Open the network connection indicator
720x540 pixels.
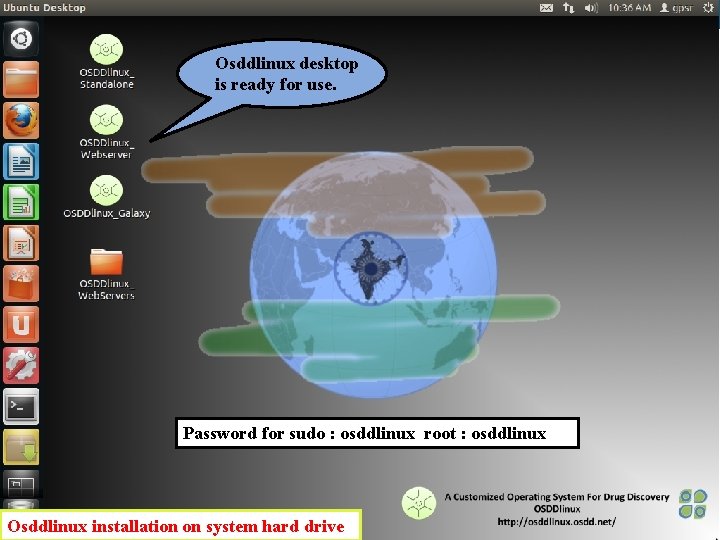click(568, 8)
